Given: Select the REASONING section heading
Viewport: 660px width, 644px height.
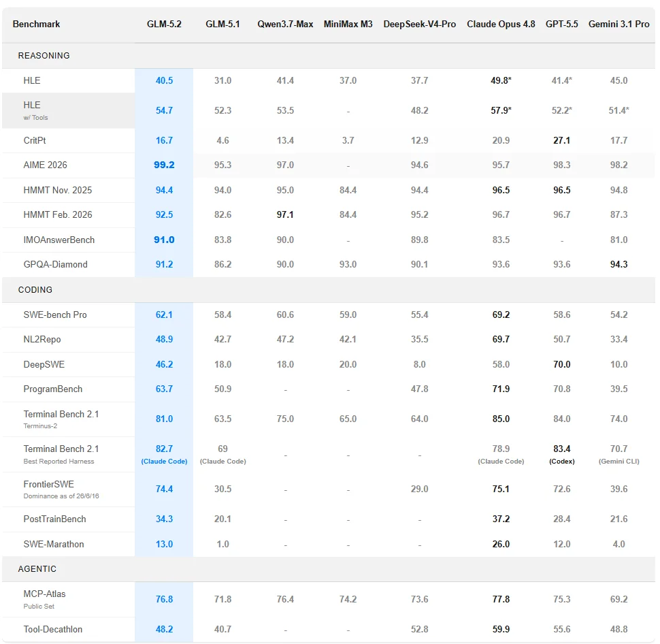Looking at the screenshot, I should point(44,56).
